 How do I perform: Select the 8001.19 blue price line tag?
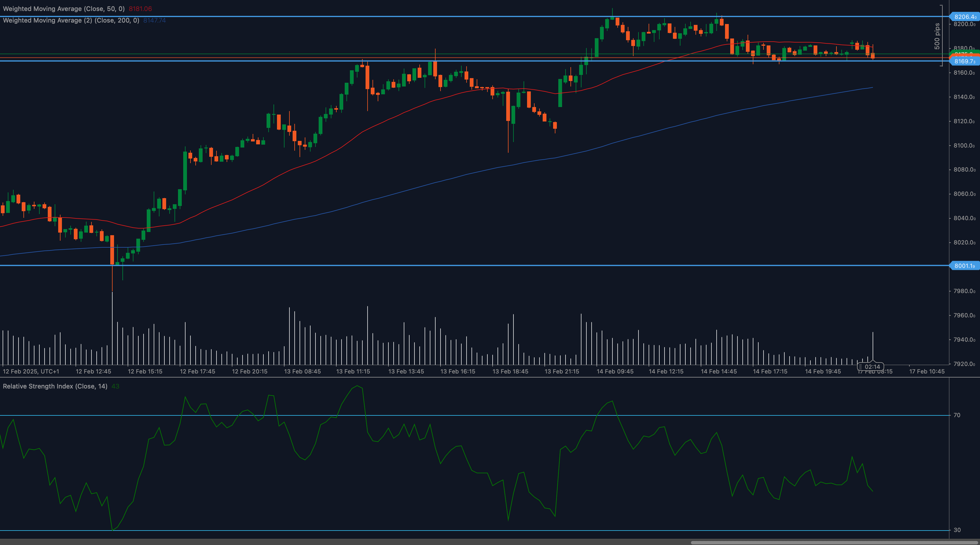[964, 266]
